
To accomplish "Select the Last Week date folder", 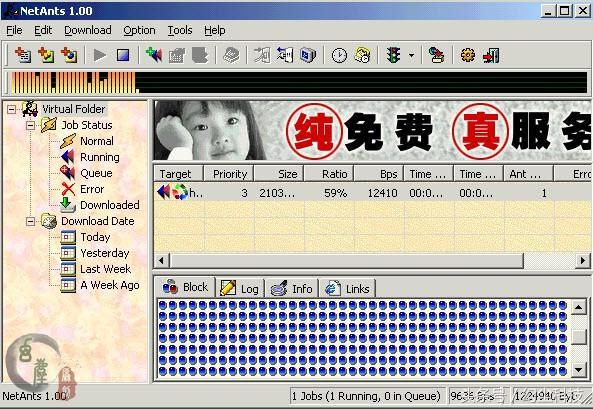I will click(x=106, y=269).
